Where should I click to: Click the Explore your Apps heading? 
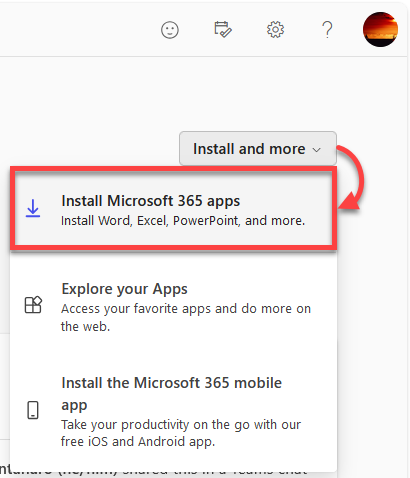125,289
